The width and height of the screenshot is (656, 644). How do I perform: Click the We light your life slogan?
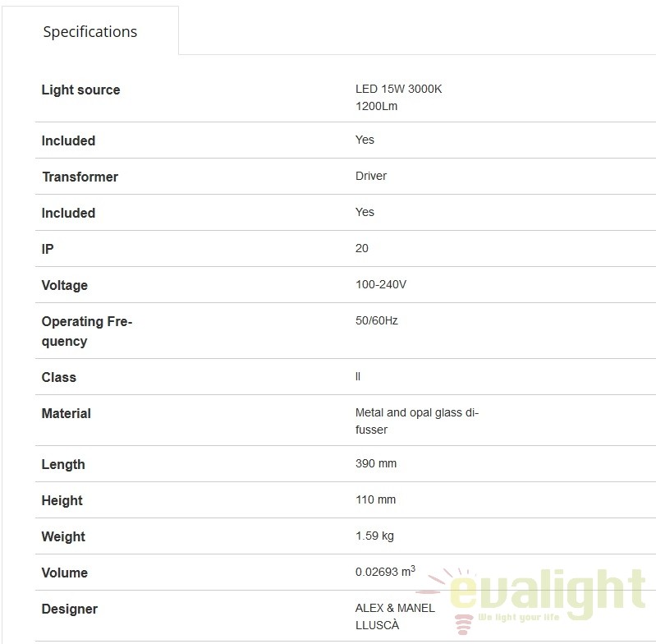(518, 617)
